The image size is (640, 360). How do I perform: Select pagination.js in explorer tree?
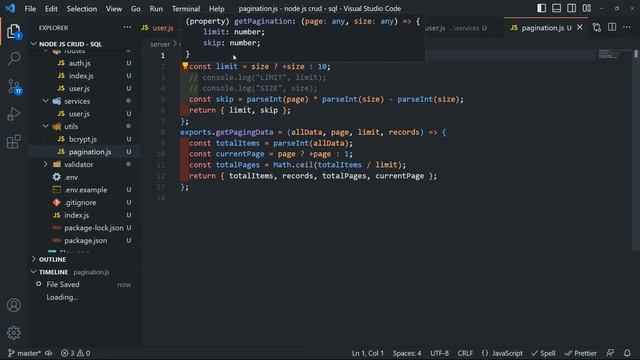click(x=90, y=152)
